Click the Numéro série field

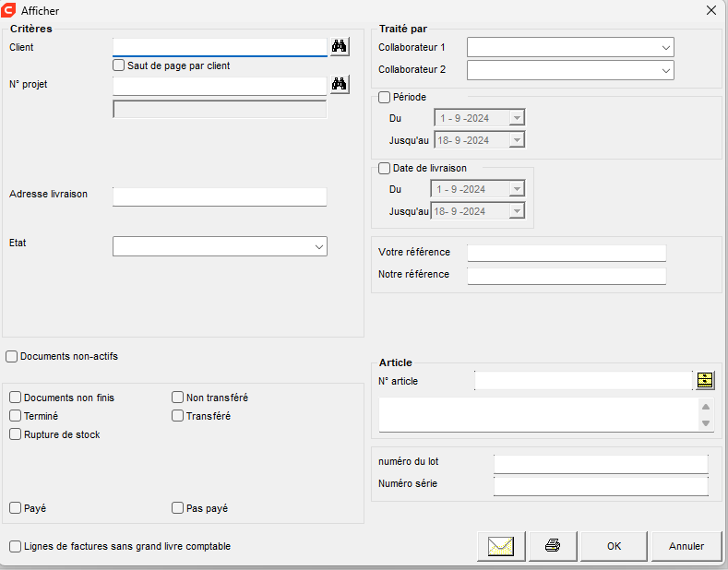coord(601,486)
